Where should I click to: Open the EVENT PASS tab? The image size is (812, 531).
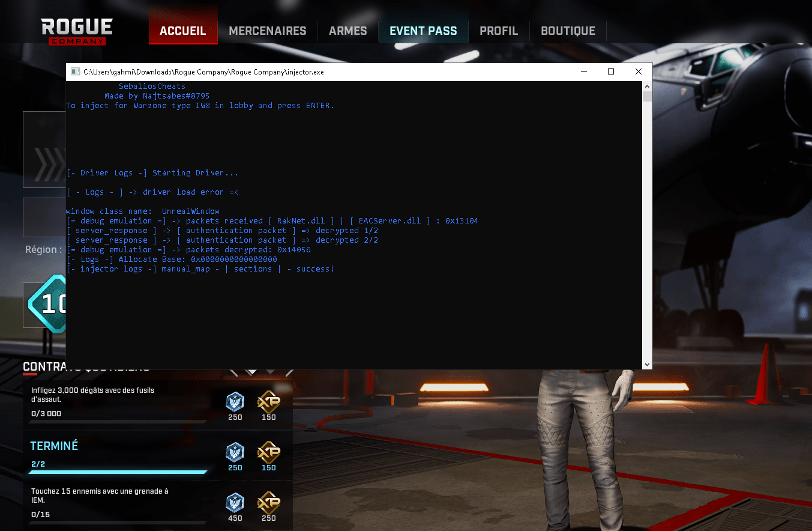(423, 31)
